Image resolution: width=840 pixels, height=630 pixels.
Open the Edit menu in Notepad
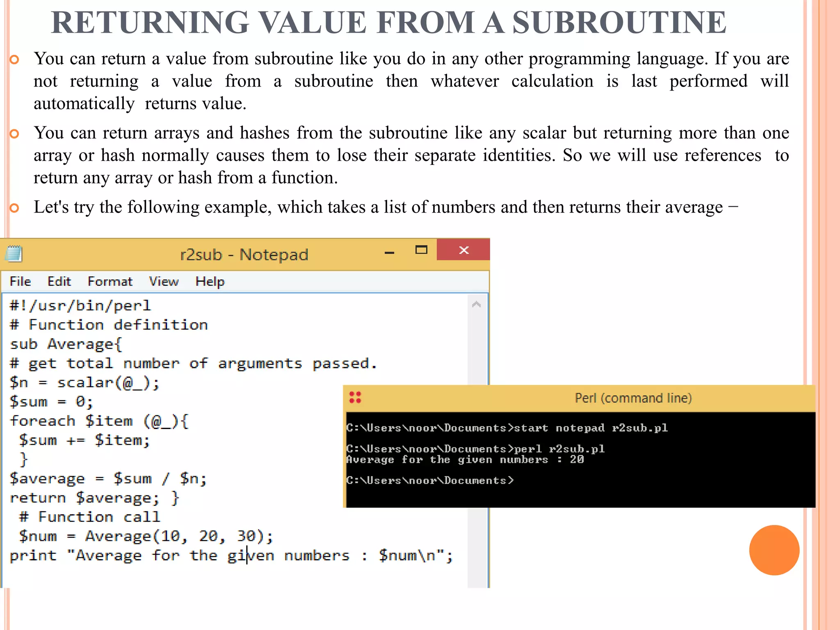click(x=59, y=281)
